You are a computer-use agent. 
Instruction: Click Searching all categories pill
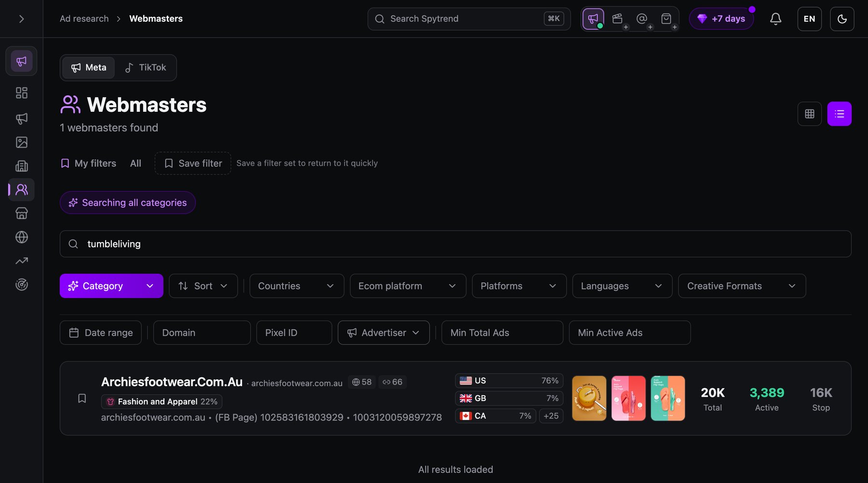(x=128, y=202)
